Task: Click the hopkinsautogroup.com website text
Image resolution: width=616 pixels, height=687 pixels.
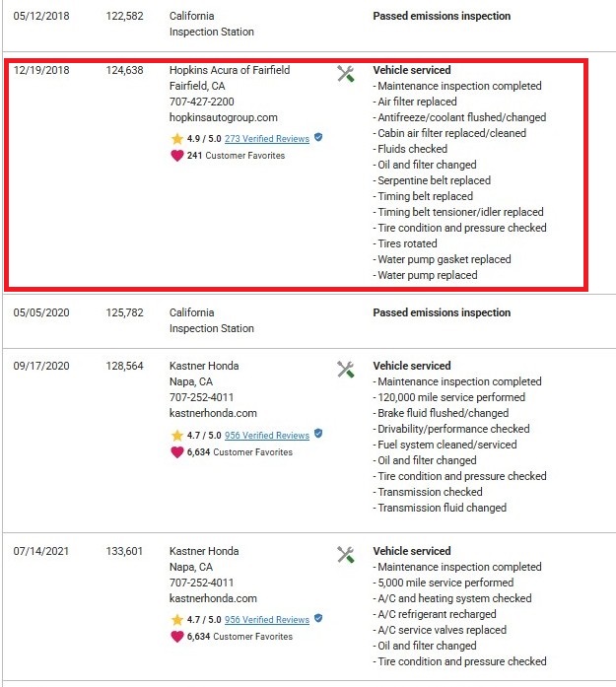Action: [x=224, y=117]
